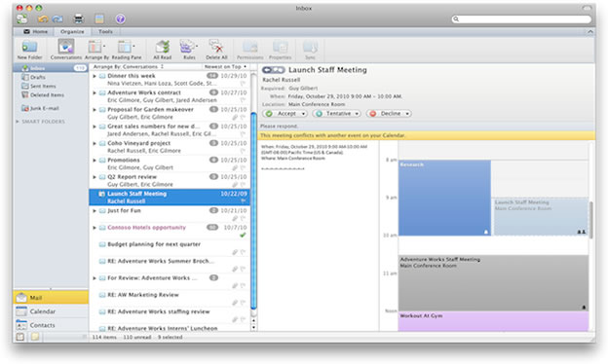Expand the Adventure Works contract conversation
The width and height of the screenshot is (608, 364).
point(95,92)
